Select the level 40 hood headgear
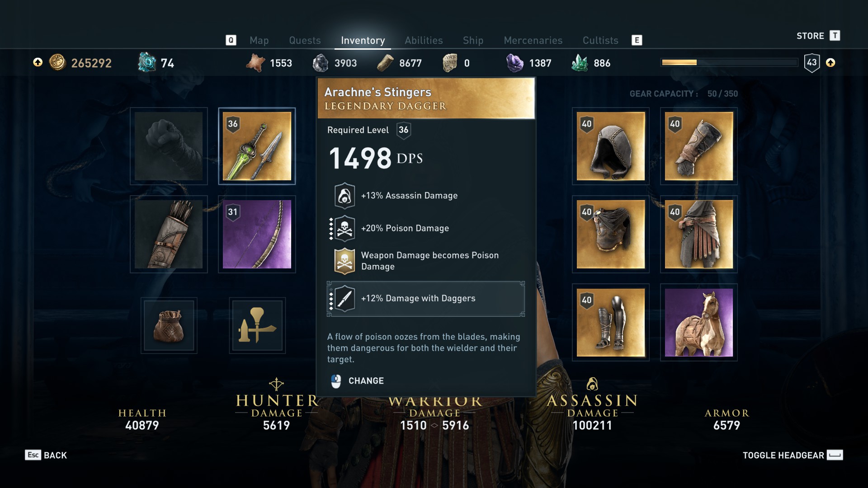The height and width of the screenshot is (488, 868). click(x=610, y=146)
